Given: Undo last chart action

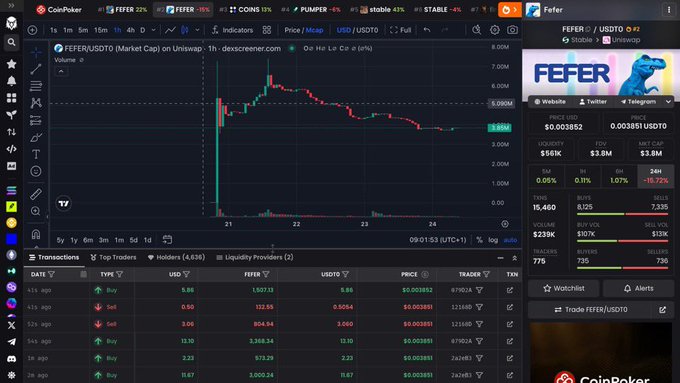Looking at the screenshot, I should pos(427,30).
